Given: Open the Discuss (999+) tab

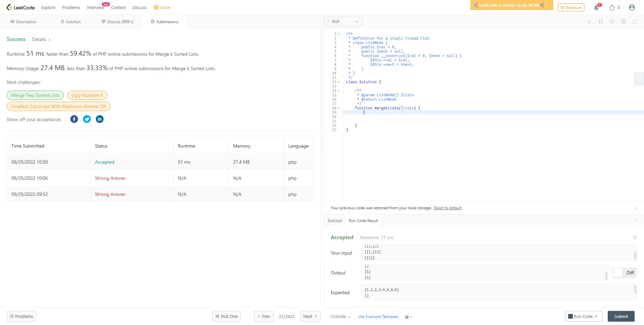Looking at the screenshot, I should coord(117,22).
